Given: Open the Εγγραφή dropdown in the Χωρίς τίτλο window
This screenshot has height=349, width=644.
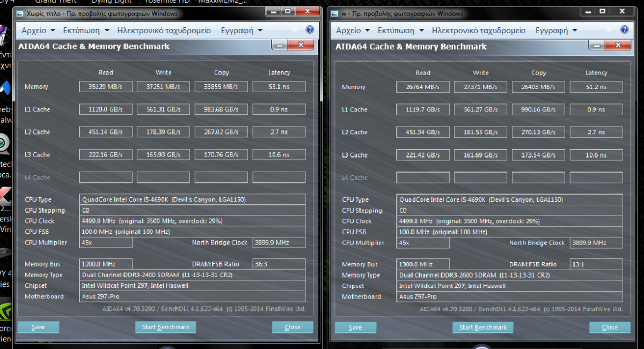Looking at the screenshot, I should [240, 31].
